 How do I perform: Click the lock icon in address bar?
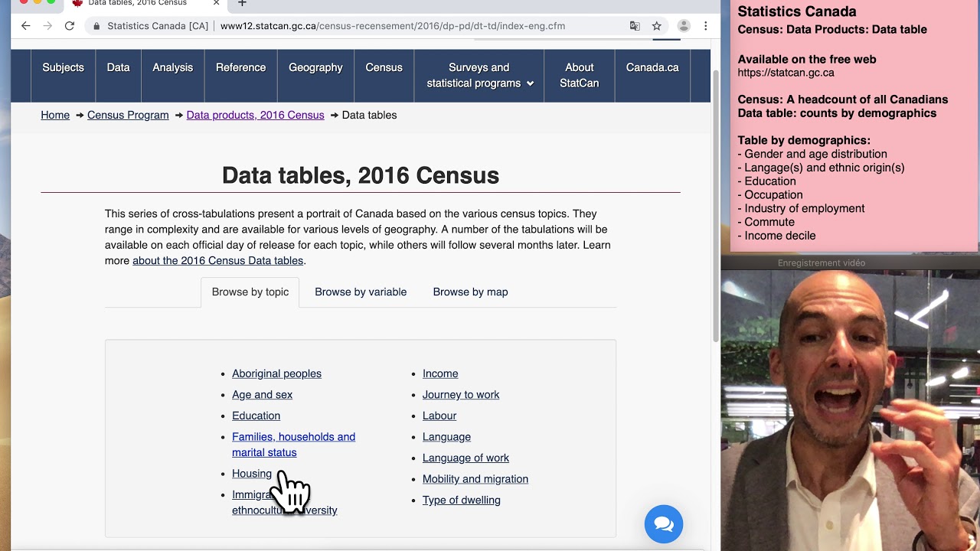click(x=96, y=26)
